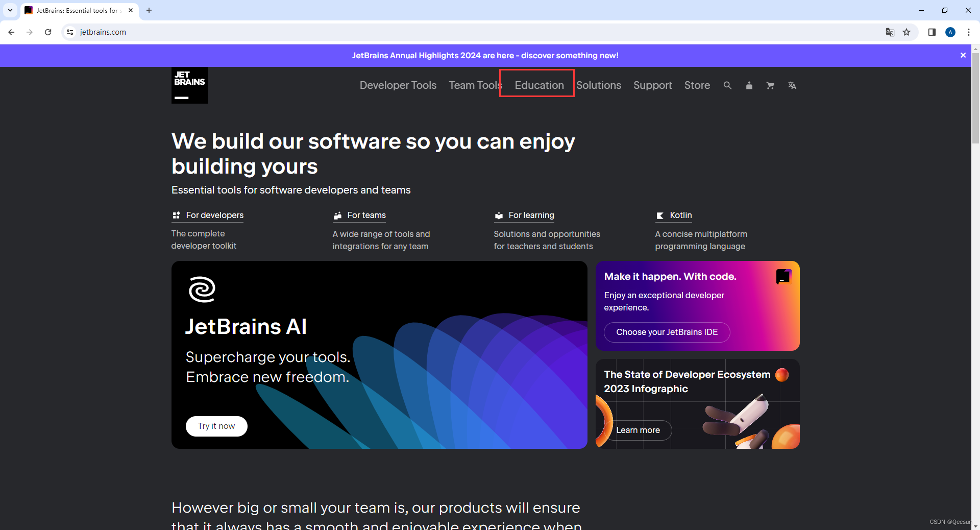The width and height of the screenshot is (980, 530).
Task: Follow the For teams link
Action: tap(366, 215)
